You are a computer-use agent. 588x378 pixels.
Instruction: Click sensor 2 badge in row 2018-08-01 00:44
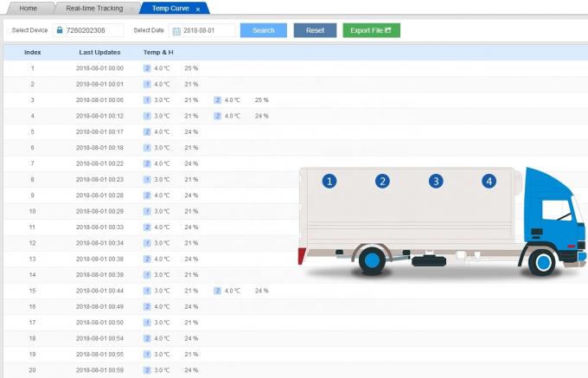click(218, 291)
